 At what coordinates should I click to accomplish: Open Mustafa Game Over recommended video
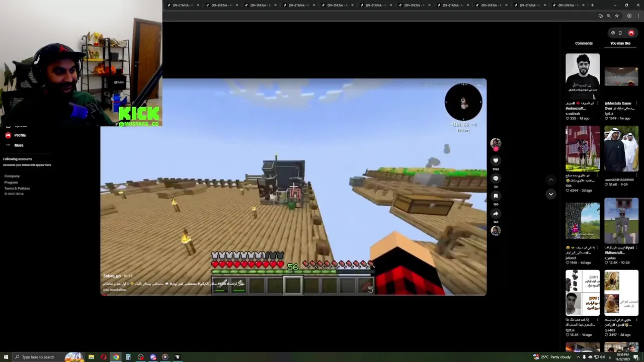(x=621, y=76)
